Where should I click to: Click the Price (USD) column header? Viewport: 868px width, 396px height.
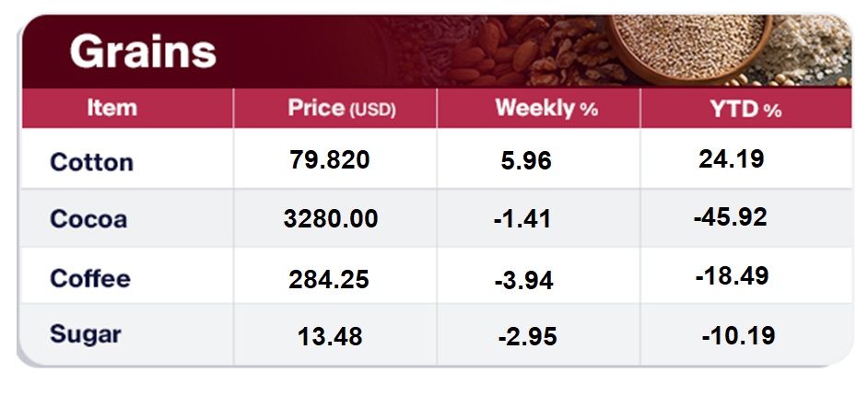341,109
